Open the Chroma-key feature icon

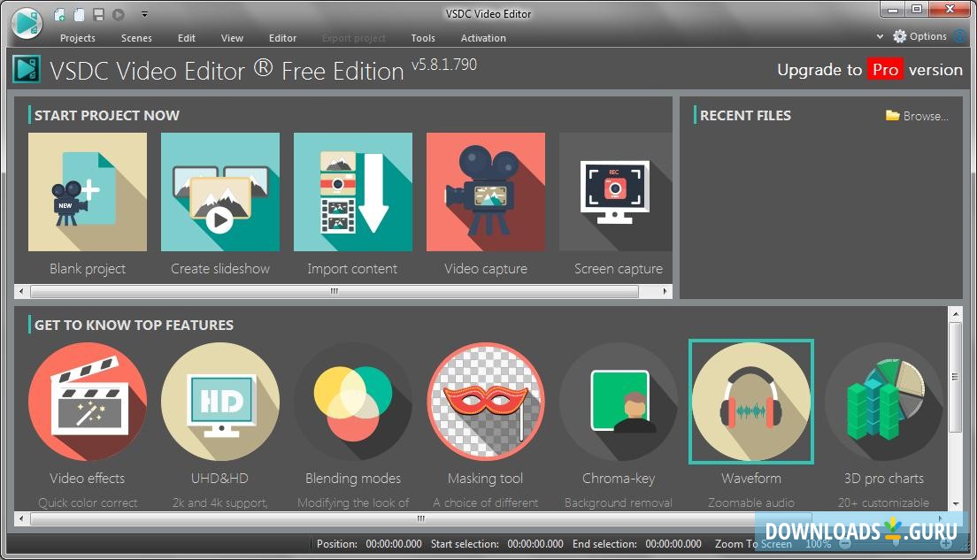click(618, 402)
